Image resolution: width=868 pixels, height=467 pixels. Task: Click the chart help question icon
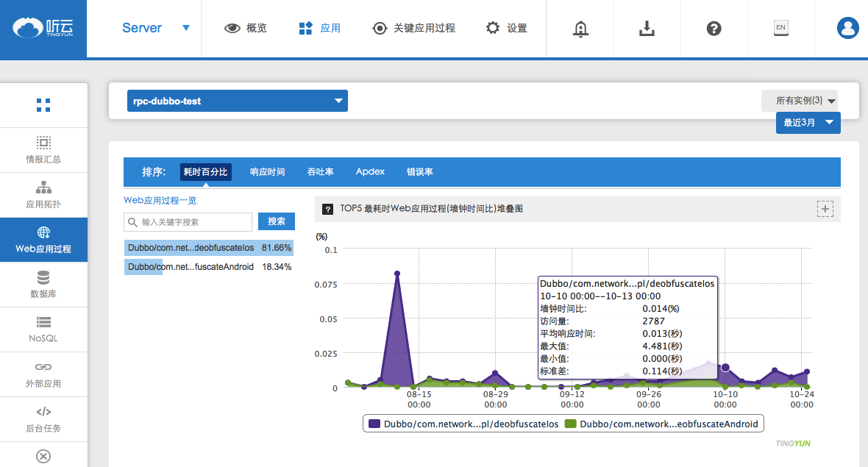(328, 210)
